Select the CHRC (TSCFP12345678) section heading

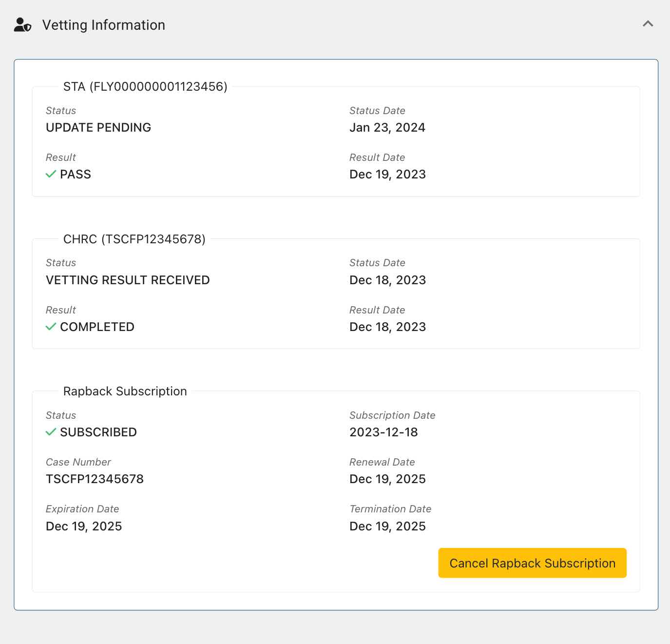[134, 239]
